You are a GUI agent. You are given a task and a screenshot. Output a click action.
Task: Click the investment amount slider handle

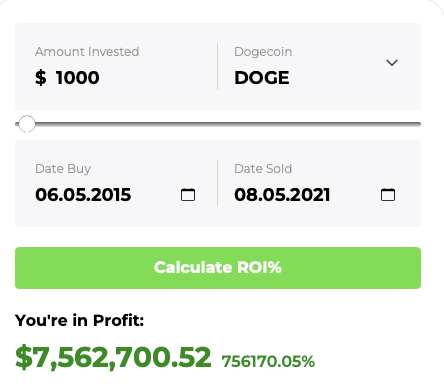tap(27, 124)
